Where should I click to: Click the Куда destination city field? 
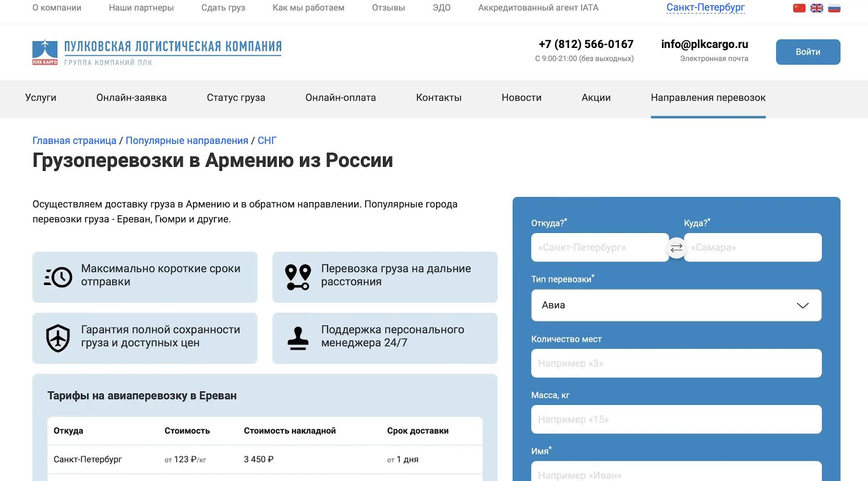[753, 248]
